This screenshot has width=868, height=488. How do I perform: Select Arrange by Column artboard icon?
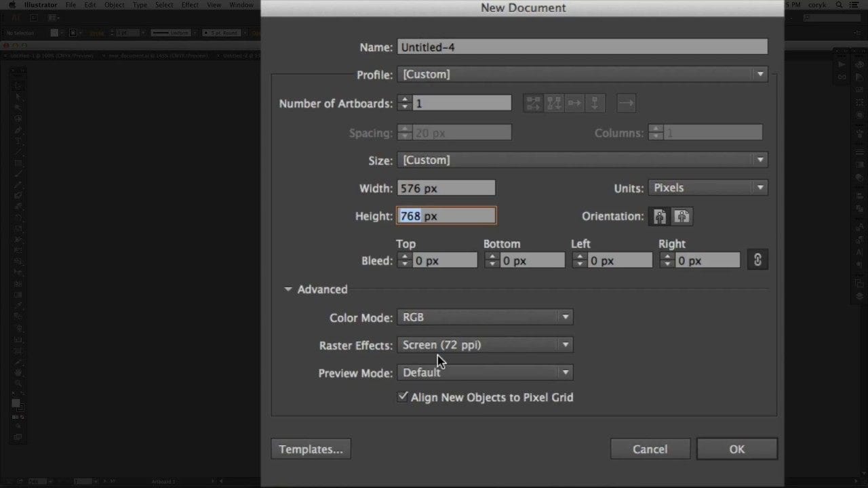(595, 103)
